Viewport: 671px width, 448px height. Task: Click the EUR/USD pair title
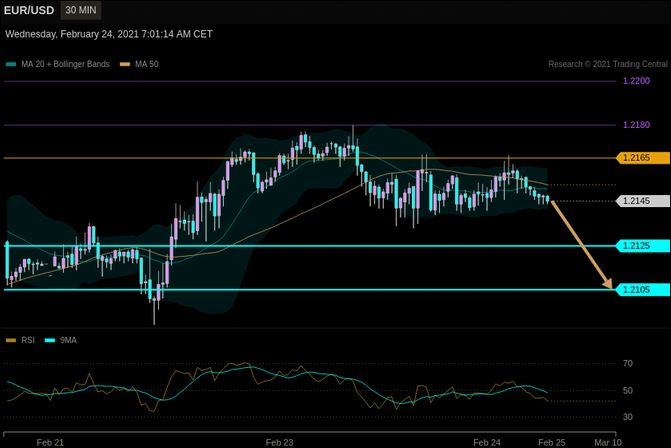pyautogui.click(x=29, y=10)
